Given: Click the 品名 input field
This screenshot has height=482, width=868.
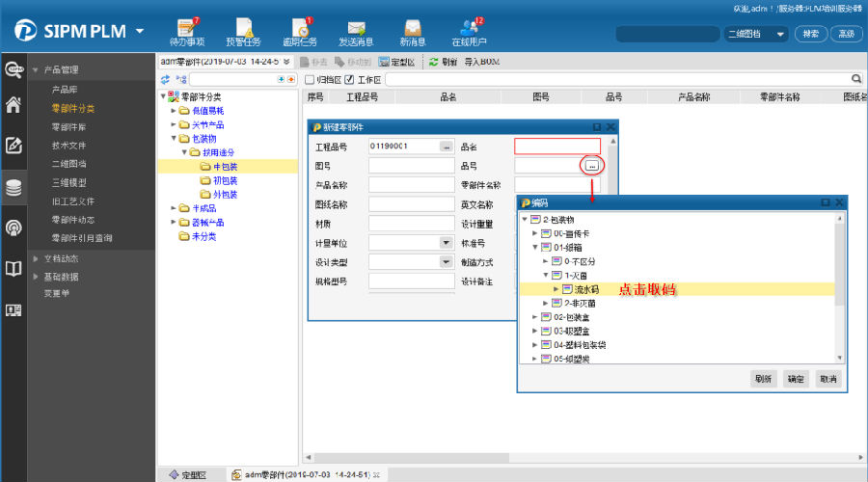Looking at the screenshot, I should (556, 147).
